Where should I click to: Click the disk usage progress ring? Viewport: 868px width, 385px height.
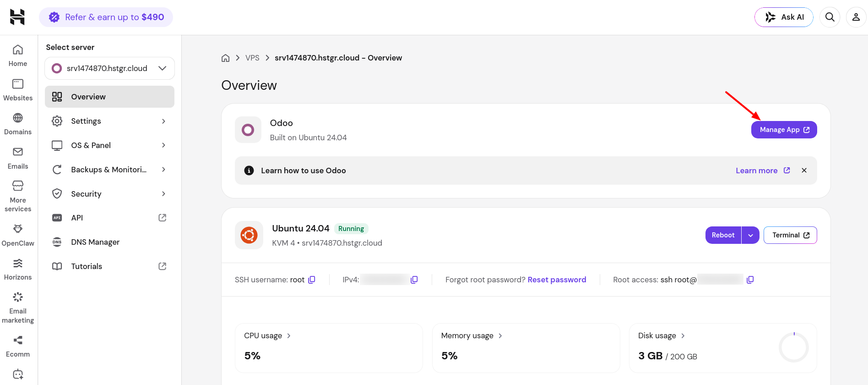793,347
